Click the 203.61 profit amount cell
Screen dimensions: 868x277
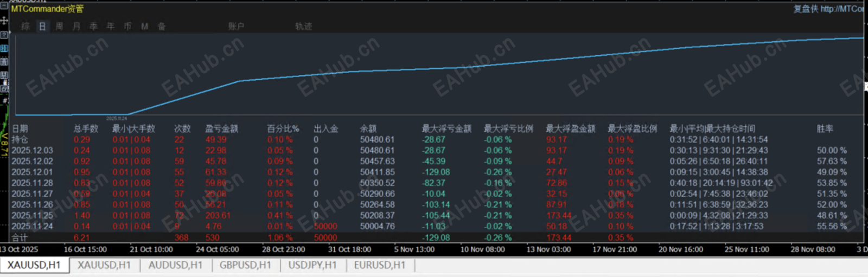click(218, 215)
